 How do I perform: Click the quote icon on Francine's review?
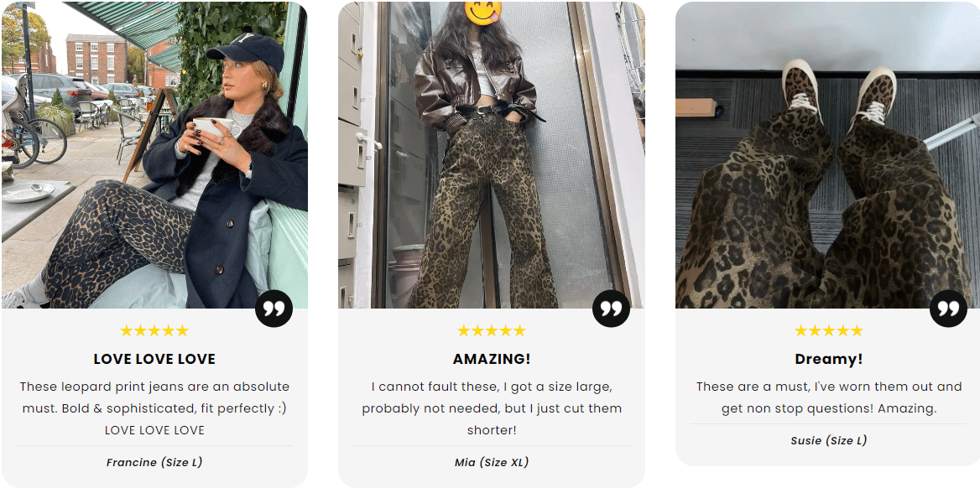(x=274, y=308)
